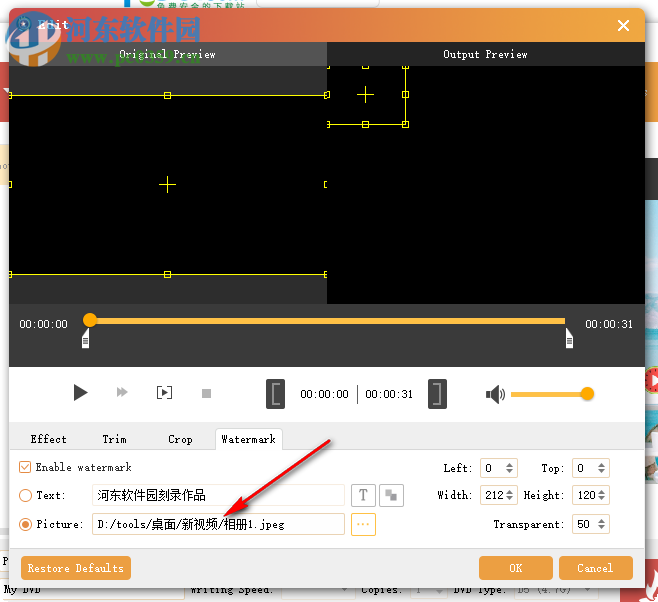Close the Edit dialog

(x=623, y=26)
